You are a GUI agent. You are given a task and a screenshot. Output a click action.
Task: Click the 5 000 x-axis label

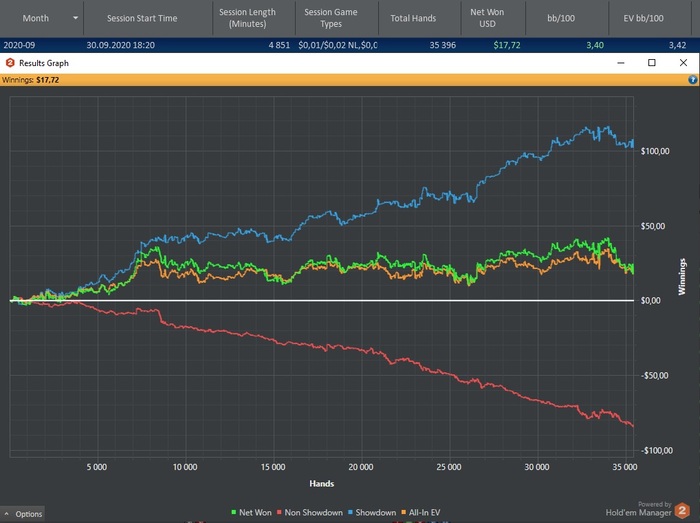click(x=97, y=467)
